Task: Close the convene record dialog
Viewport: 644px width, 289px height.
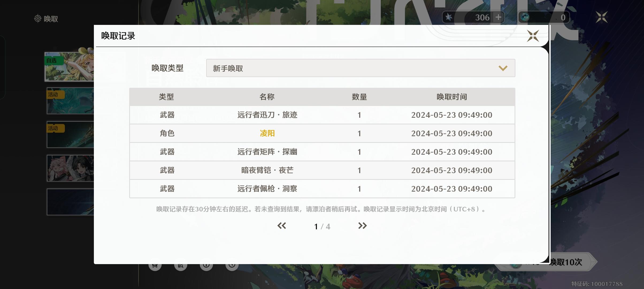Action: click(x=532, y=36)
